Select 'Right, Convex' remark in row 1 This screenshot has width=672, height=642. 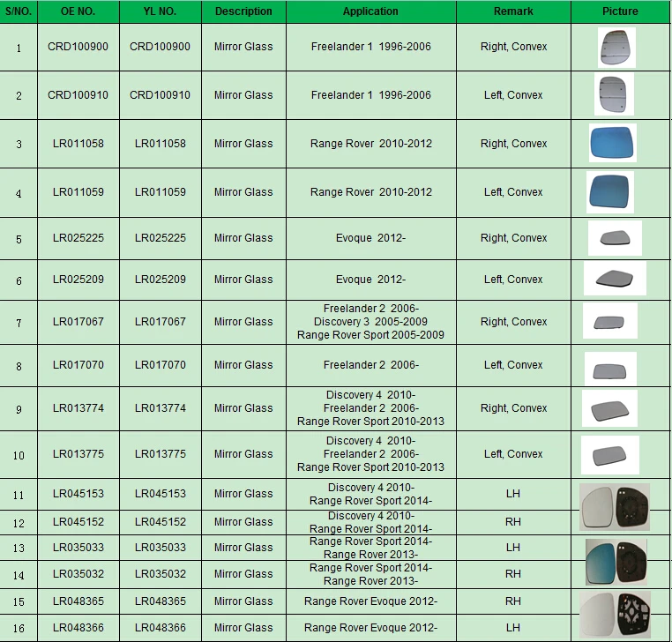coord(513,47)
